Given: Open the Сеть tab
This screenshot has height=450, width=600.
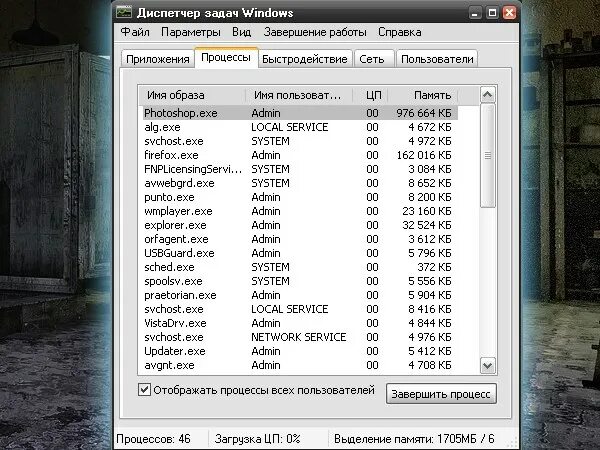Looking at the screenshot, I should click(373, 59).
